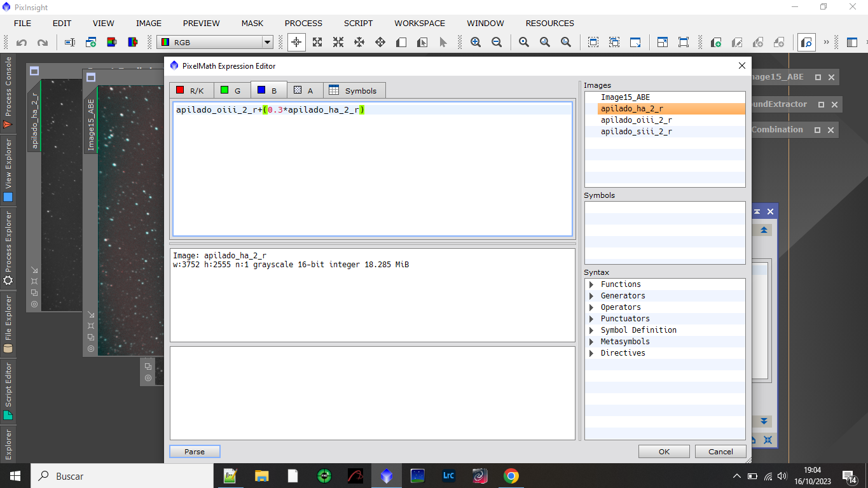Viewport: 868px width, 488px height.
Task: Expand the Functions syntax tree node
Action: pyautogui.click(x=591, y=284)
